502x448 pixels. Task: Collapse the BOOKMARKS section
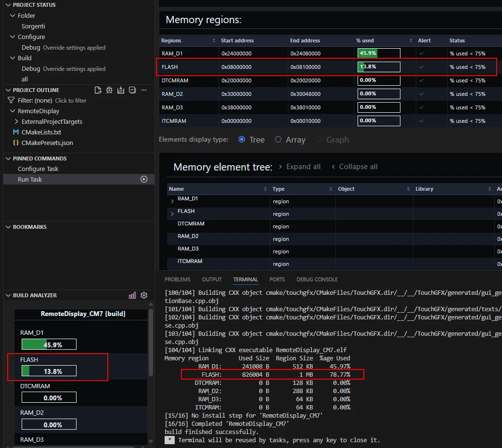(8, 227)
